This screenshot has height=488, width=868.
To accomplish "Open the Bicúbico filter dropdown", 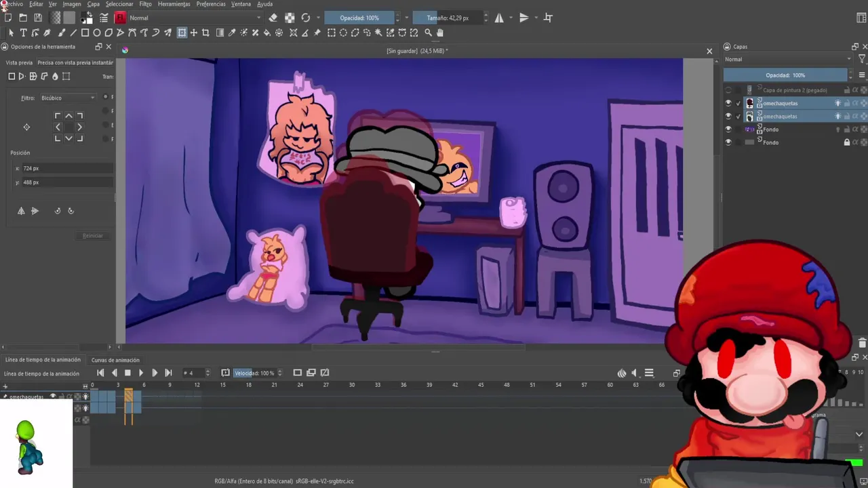I will 68,98.
